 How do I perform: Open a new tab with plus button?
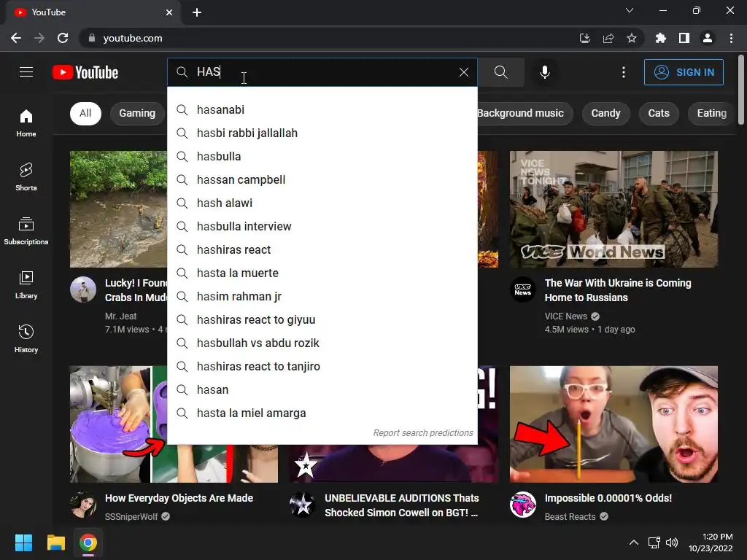pyautogui.click(x=197, y=12)
